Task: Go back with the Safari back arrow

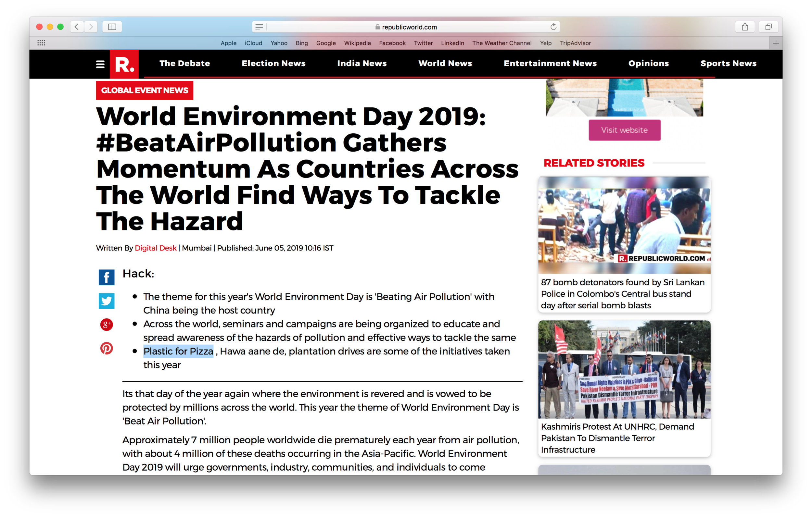Action: [77, 27]
